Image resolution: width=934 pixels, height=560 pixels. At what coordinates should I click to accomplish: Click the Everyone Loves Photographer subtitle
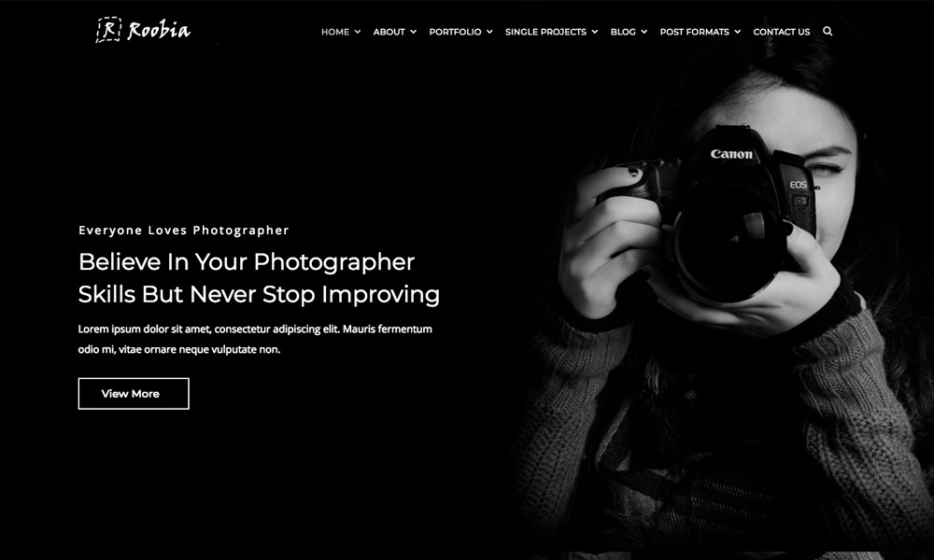183,231
